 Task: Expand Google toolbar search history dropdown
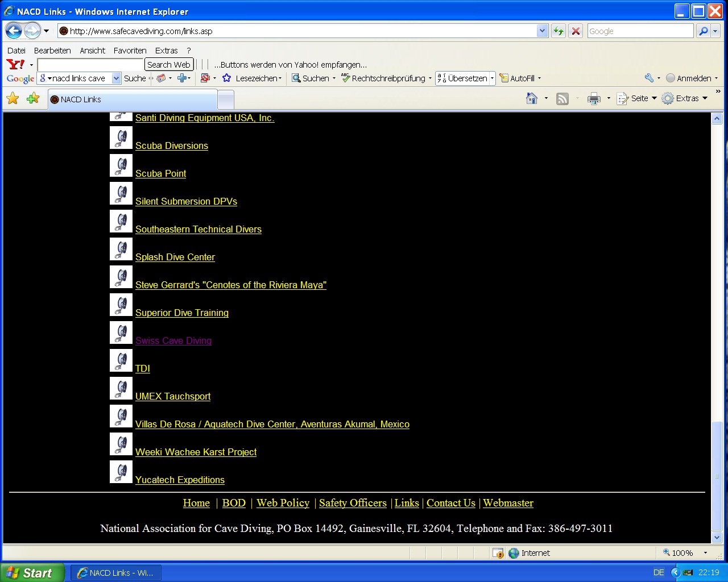(117, 78)
